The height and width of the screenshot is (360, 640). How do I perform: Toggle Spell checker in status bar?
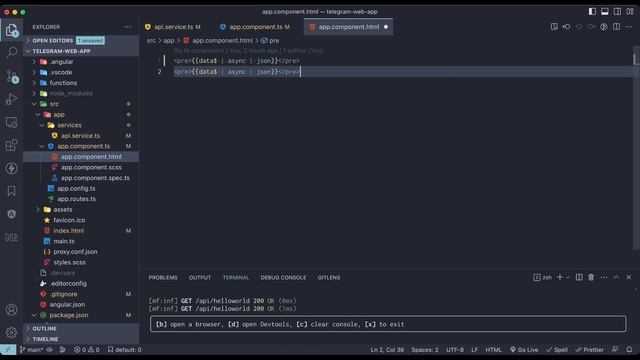(557, 350)
